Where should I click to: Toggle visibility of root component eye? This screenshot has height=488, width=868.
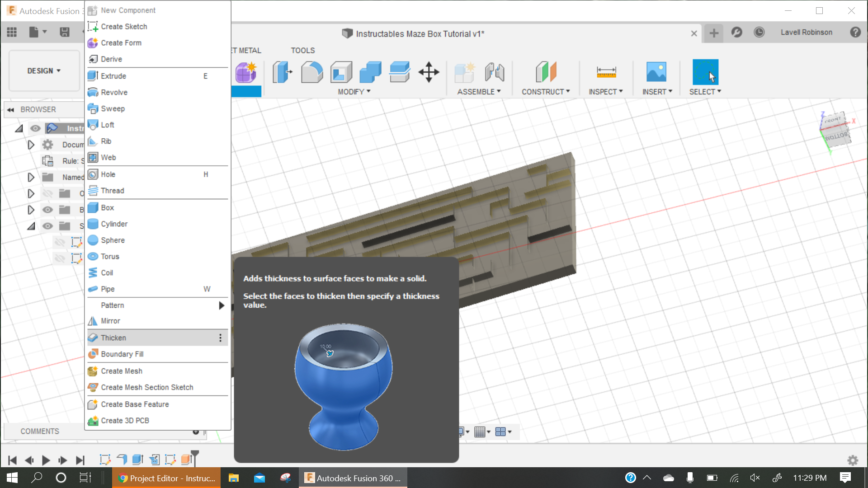coord(35,128)
